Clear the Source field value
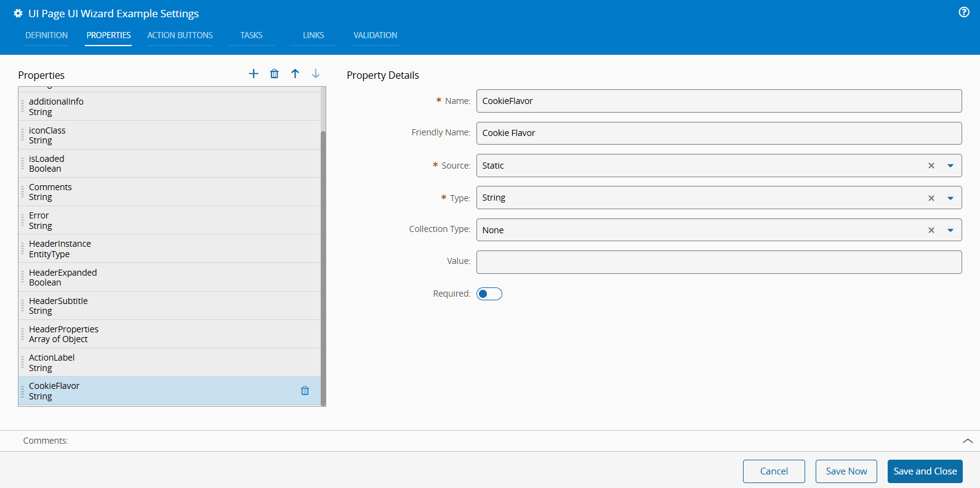The height and width of the screenshot is (488, 980). (x=931, y=166)
